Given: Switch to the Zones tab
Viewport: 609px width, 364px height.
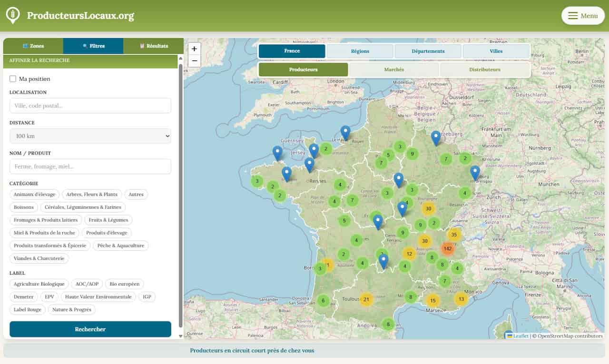Looking at the screenshot, I should click(33, 46).
